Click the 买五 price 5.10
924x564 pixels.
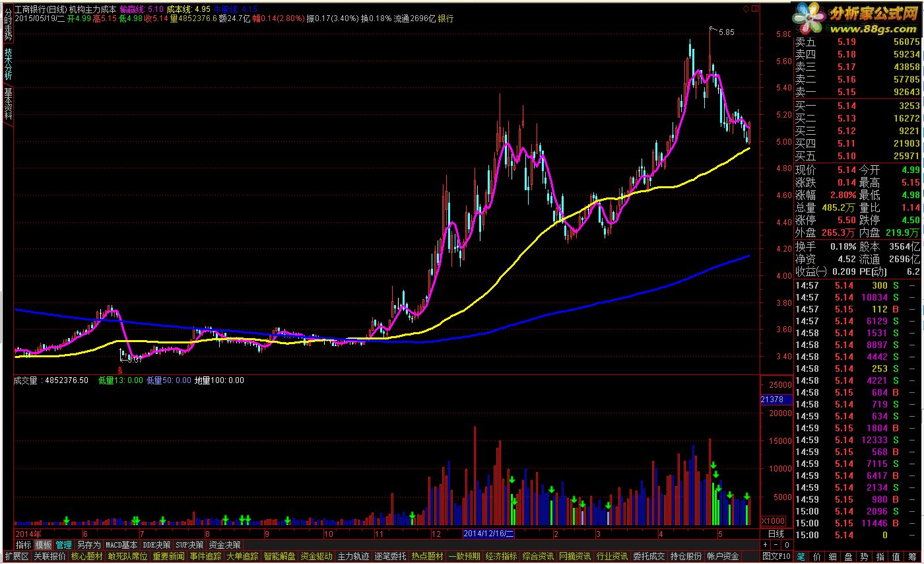[847, 156]
